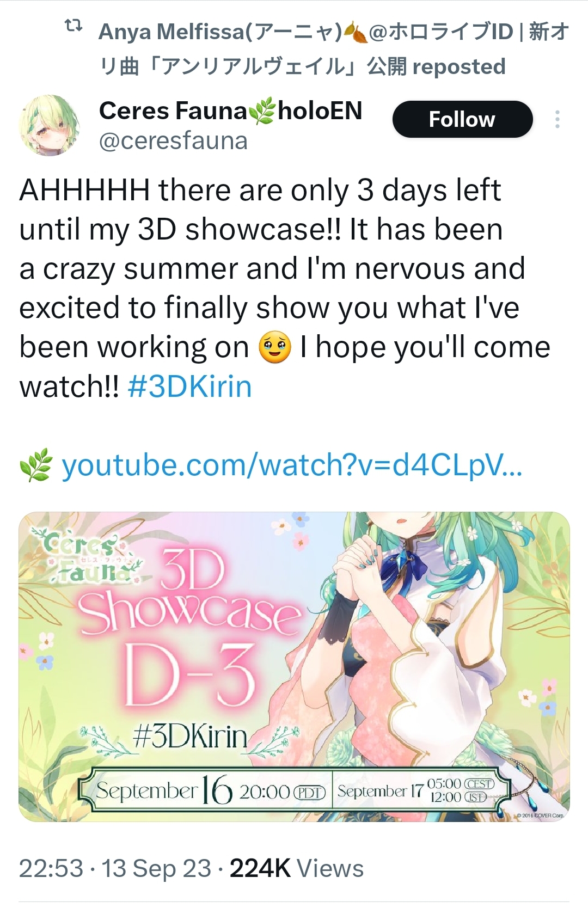This screenshot has height=908, width=588.
Task: Click the Ceres Fauna display name
Action: (x=173, y=111)
